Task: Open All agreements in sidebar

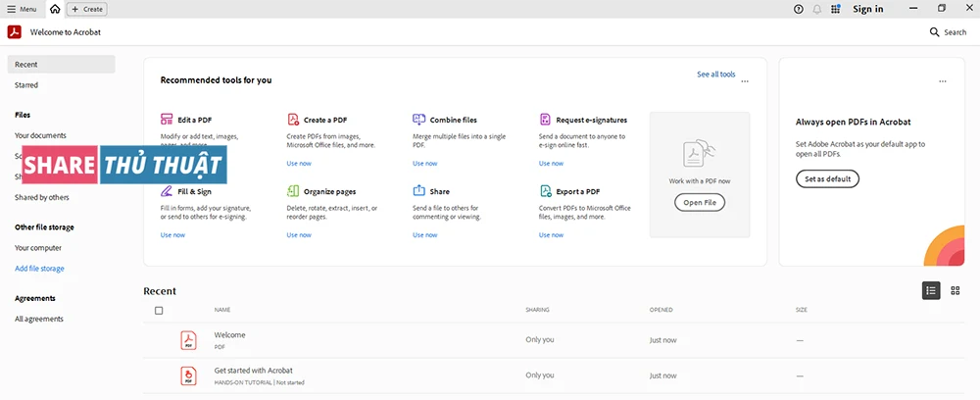Action: (39, 319)
